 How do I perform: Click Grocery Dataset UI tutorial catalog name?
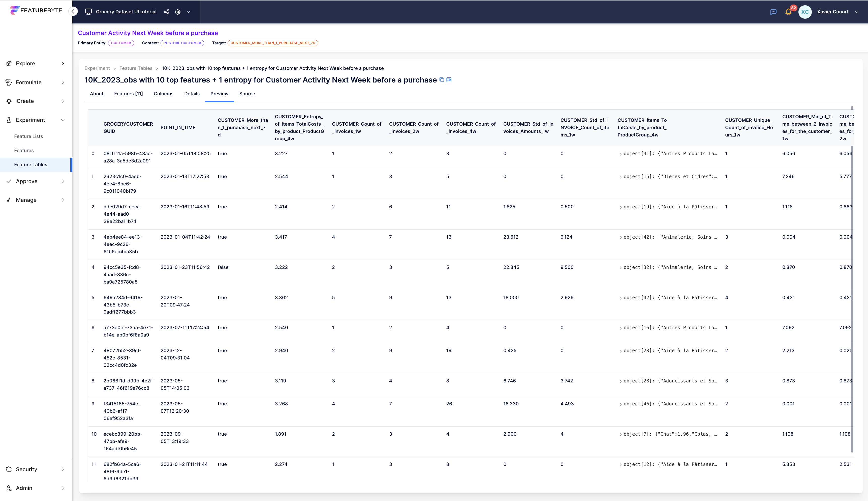click(126, 12)
